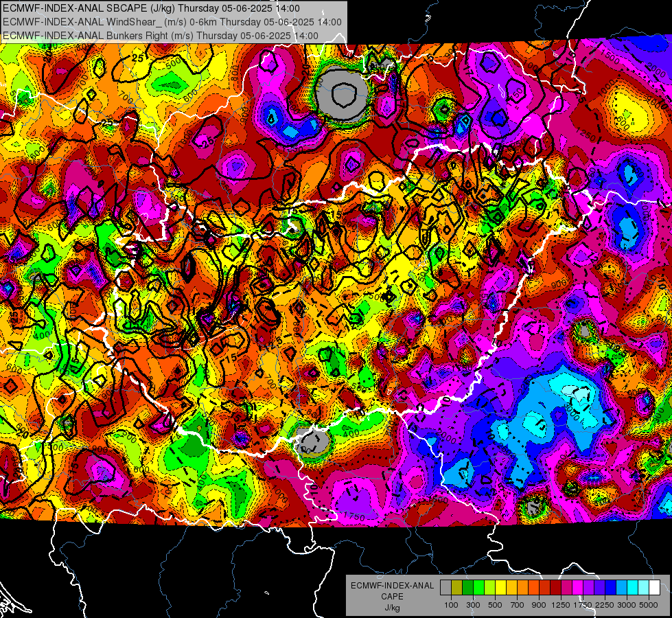Click the 3000 value on the legend scale
This screenshot has height=618, width=672.
(x=627, y=605)
